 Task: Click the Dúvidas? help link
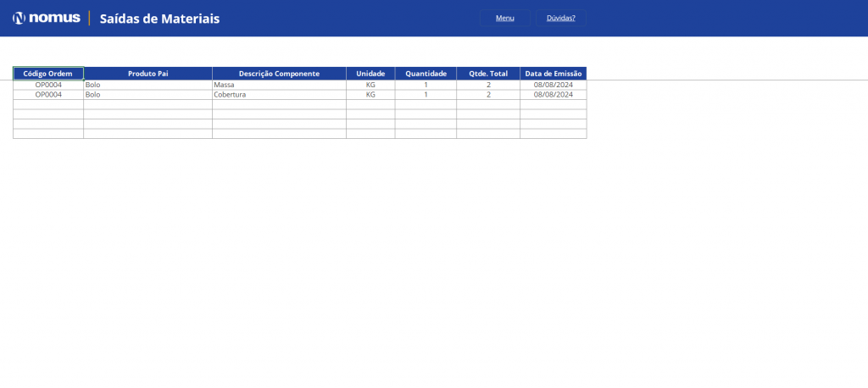561,18
